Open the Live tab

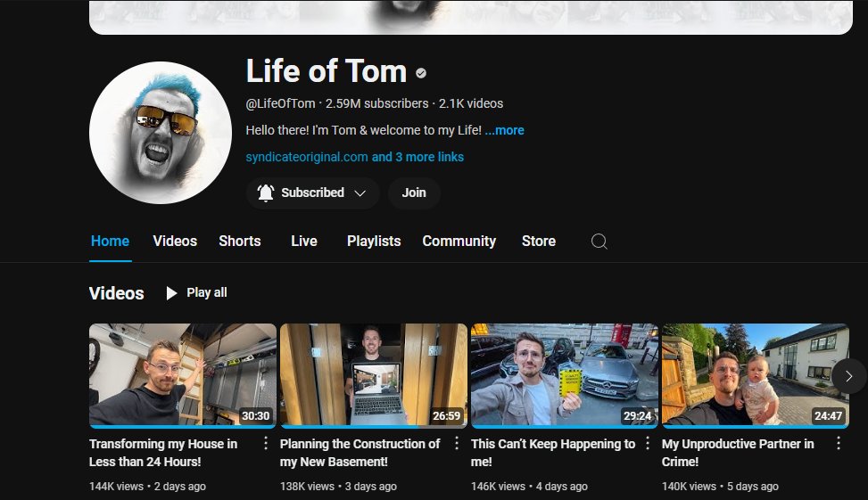pos(304,242)
